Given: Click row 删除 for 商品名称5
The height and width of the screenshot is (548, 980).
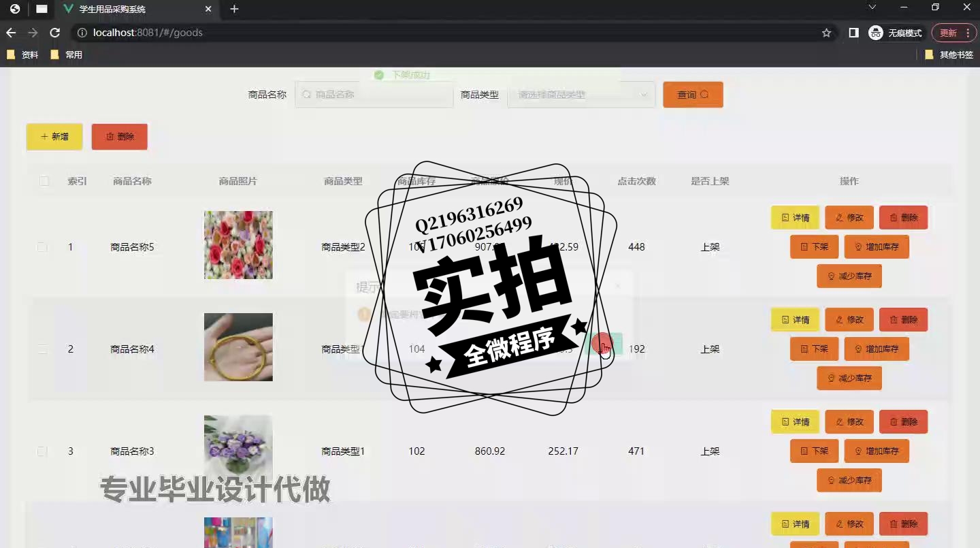Looking at the screenshot, I should tap(904, 218).
